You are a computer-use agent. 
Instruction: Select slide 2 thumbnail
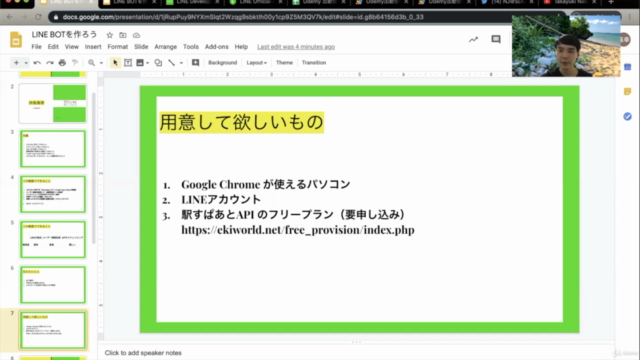pos(53,103)
